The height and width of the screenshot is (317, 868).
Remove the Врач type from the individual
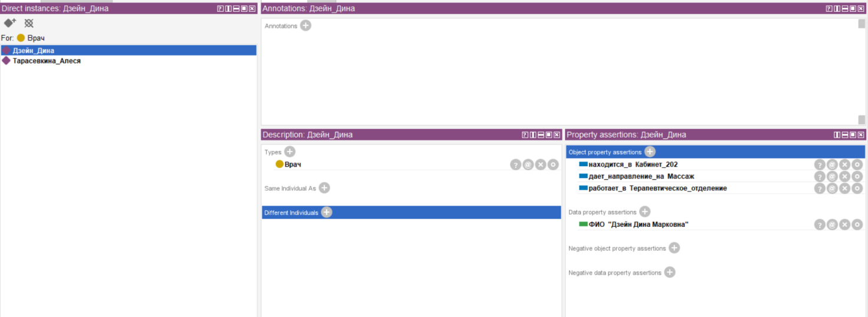click(540, 165)
